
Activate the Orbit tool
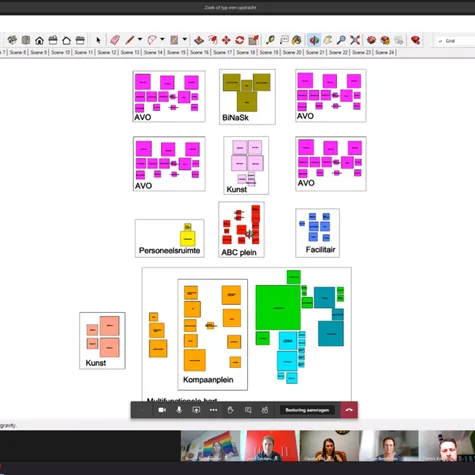[x=314, y=40]
